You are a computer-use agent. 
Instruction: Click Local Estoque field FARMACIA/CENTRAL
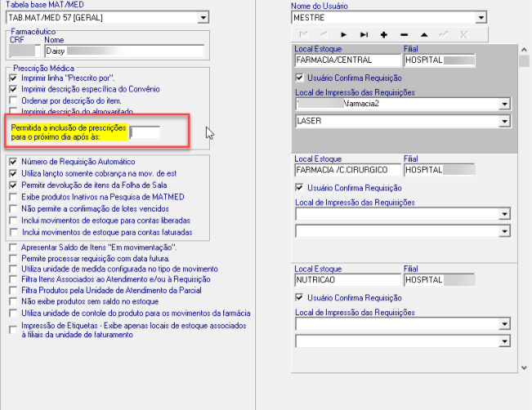pyautogui.click(x=348, y=60)
